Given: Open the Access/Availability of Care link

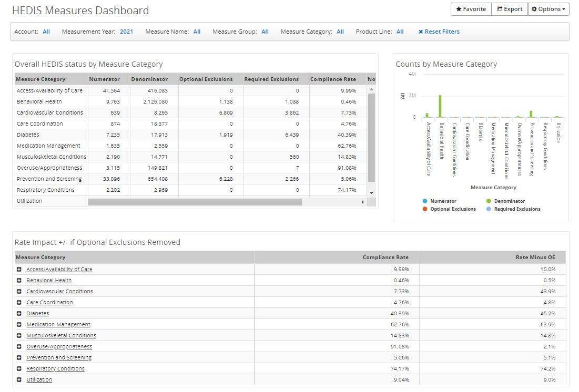Looking at the screenshot, I should coord(59,270).
